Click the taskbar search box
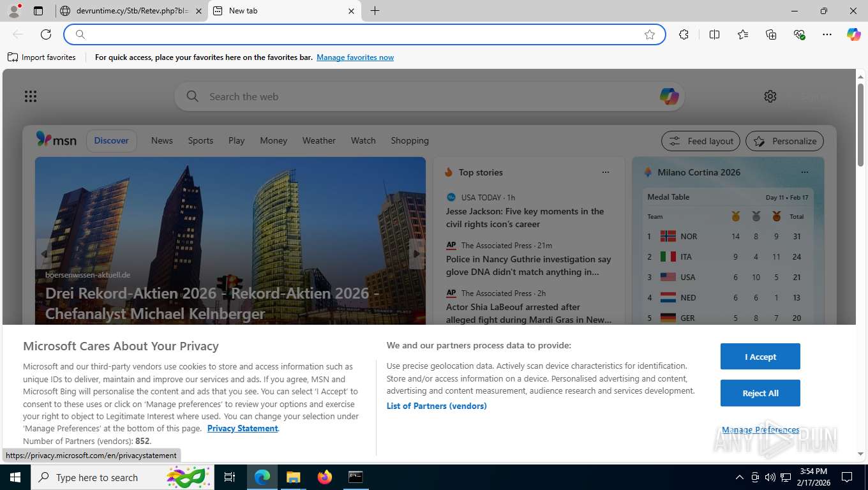 (x=121, y=477)
